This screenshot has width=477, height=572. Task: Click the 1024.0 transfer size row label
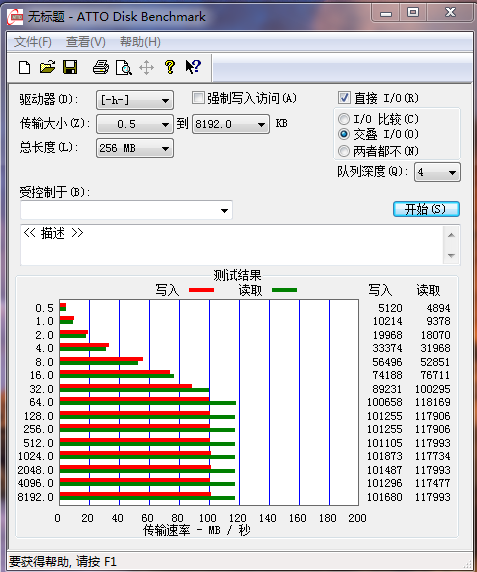pyautogui.click(x=36, y=456)
